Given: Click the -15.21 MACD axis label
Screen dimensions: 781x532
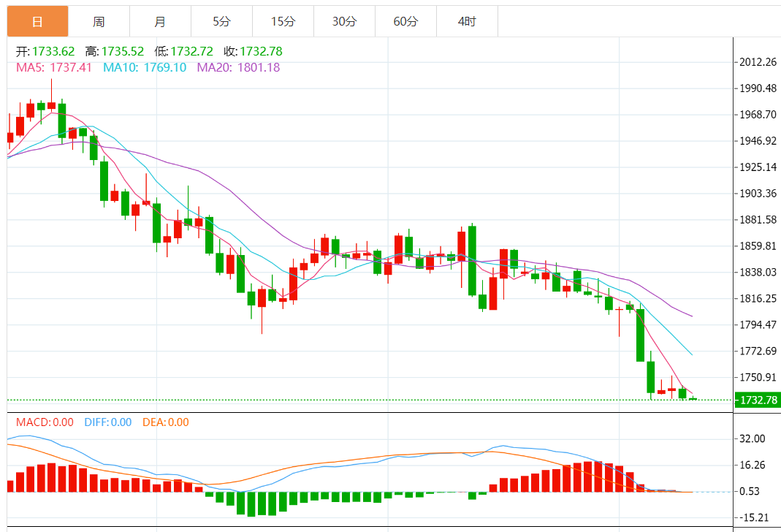Looking at the screenshot, I should pos(754,518).
